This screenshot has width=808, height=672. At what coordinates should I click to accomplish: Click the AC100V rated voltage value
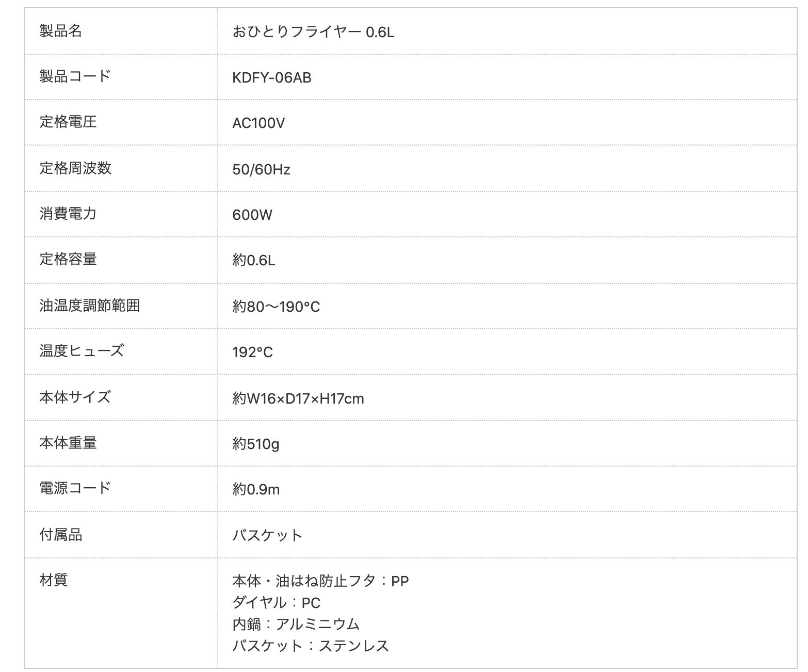(258, 123)
